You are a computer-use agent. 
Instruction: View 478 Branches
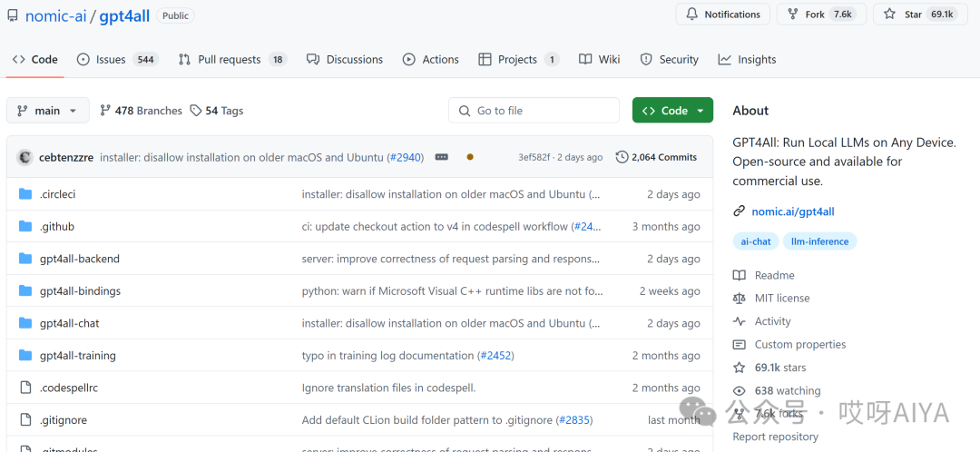pos(142,111)
